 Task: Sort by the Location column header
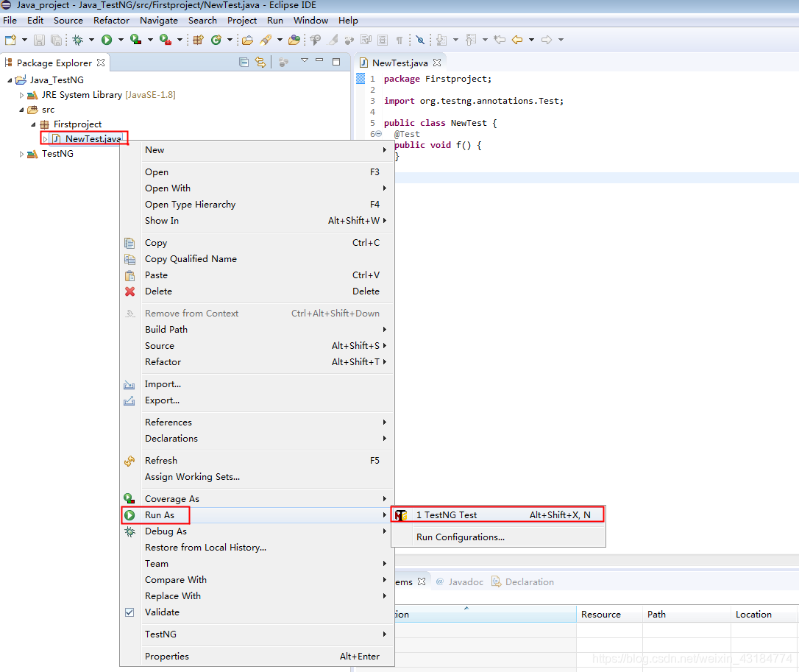[764, 615]
